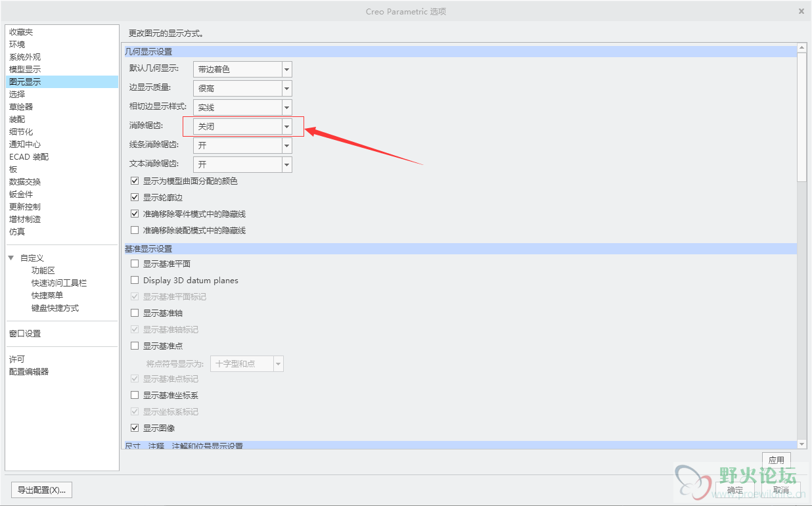The image size is (812, 506).
Task: Uncheck 显示为模型曲面分配的颜色
Action: tap(135, 181)
